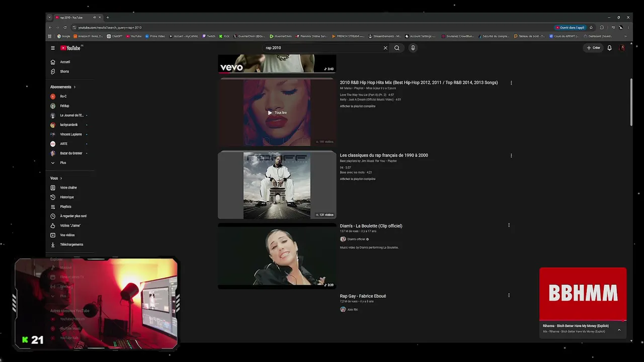
Task: Open options menu for 2010 R&B playlist
Action: pyautogui.click(x=511, y=82)
